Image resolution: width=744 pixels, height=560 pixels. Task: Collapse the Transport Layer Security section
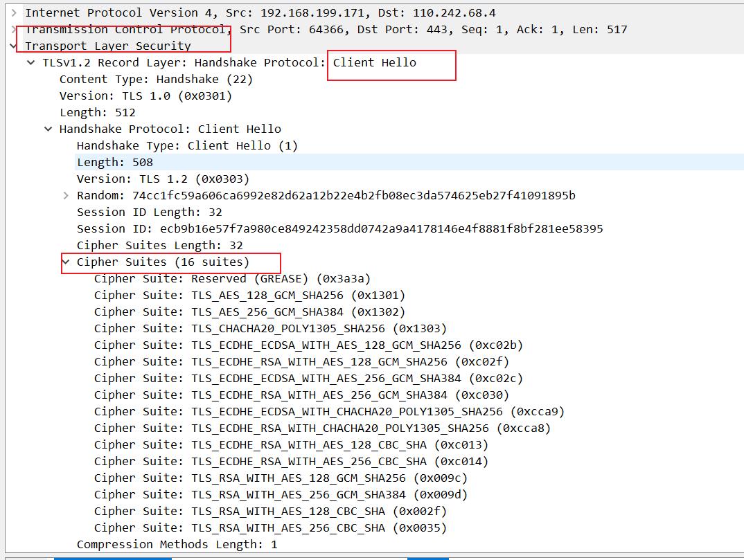(14, 46)
